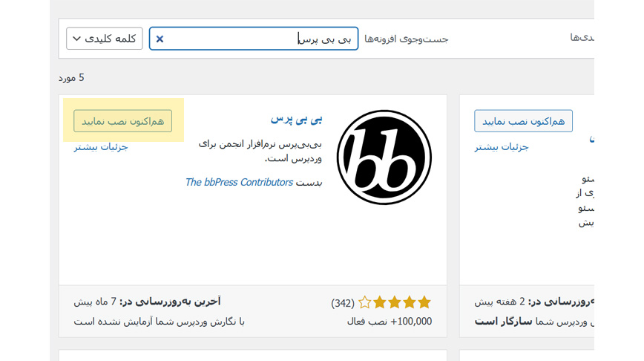Click the 5 مورد results count text
Viewport: 644px width, 361px height.
[x=71, y=78]
